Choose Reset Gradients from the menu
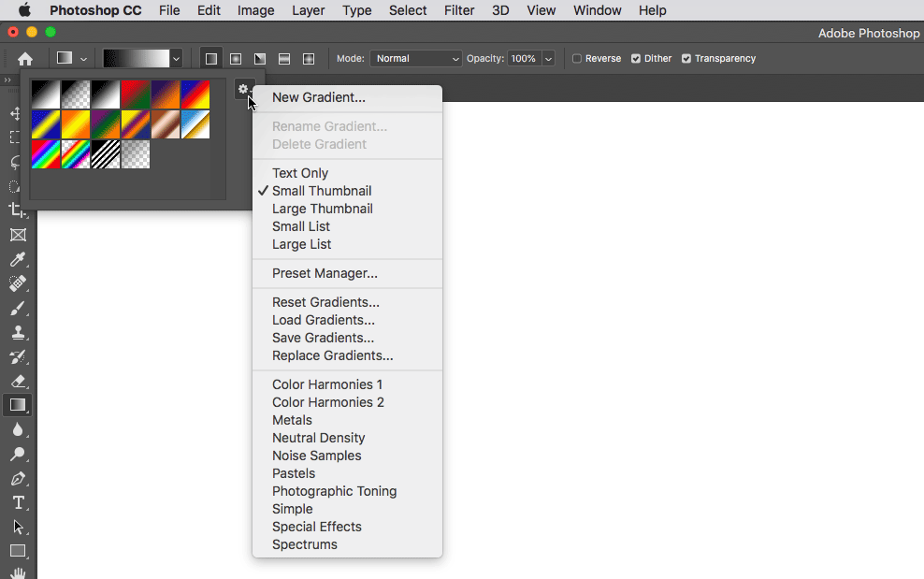Screen dimensions: 924x579 click(325, 302)
